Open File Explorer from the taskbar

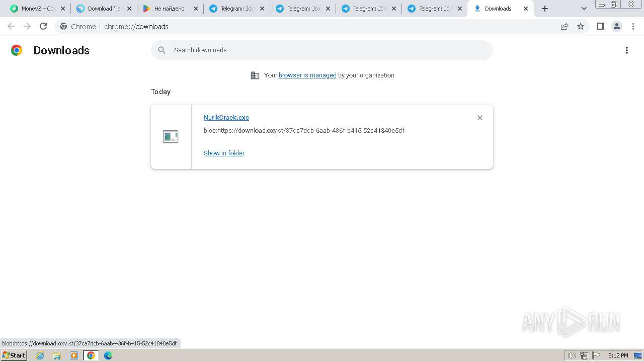point(57,355)
